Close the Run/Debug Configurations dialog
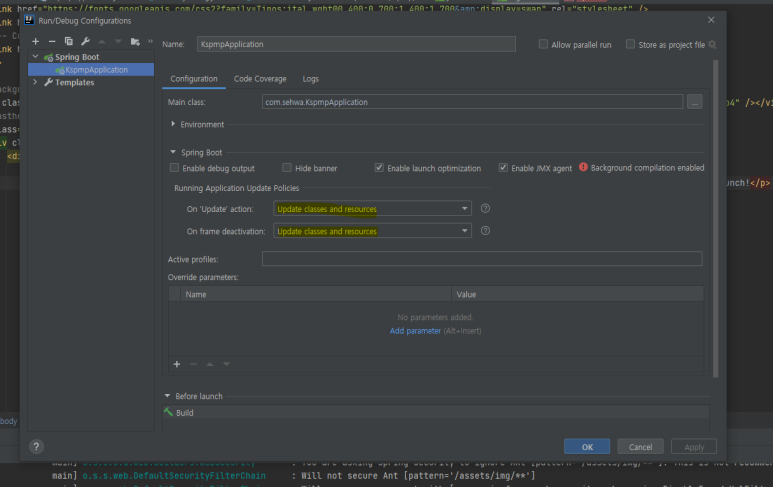Viewport: 773px width, 487px height. pos(711,20)
